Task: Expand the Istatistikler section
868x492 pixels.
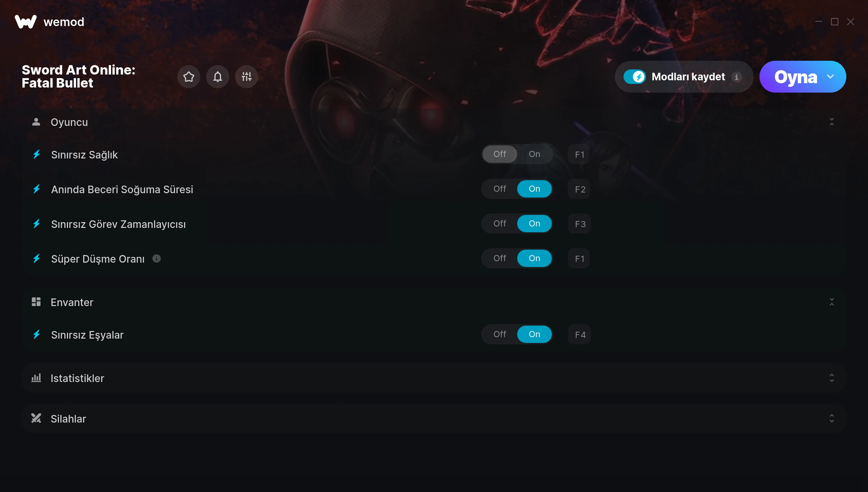Action: coord(831,378)
